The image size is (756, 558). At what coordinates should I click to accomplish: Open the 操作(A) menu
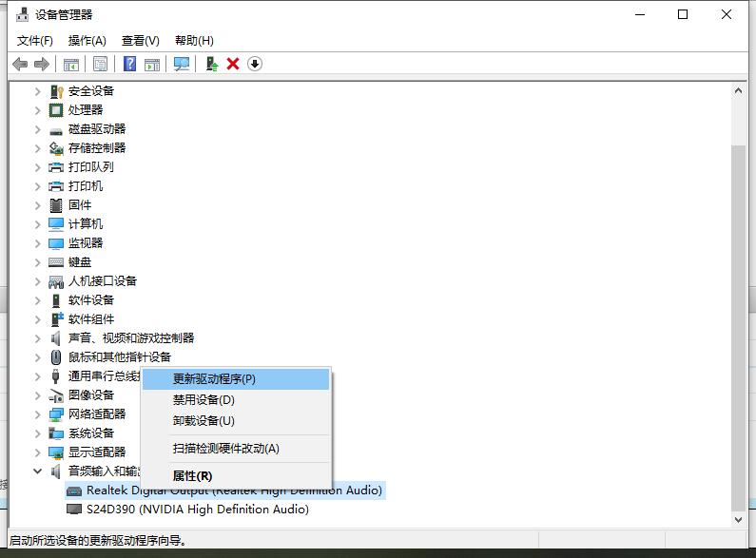coord(87,41)
